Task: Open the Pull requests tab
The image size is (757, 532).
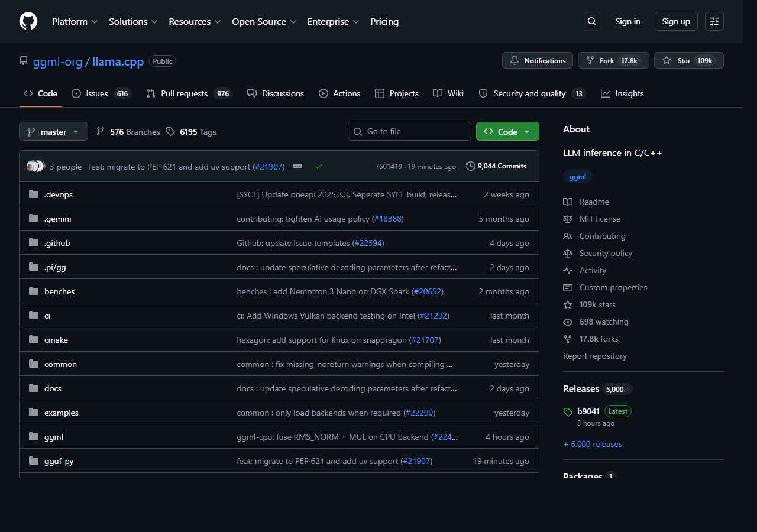Action: [189, 93]
